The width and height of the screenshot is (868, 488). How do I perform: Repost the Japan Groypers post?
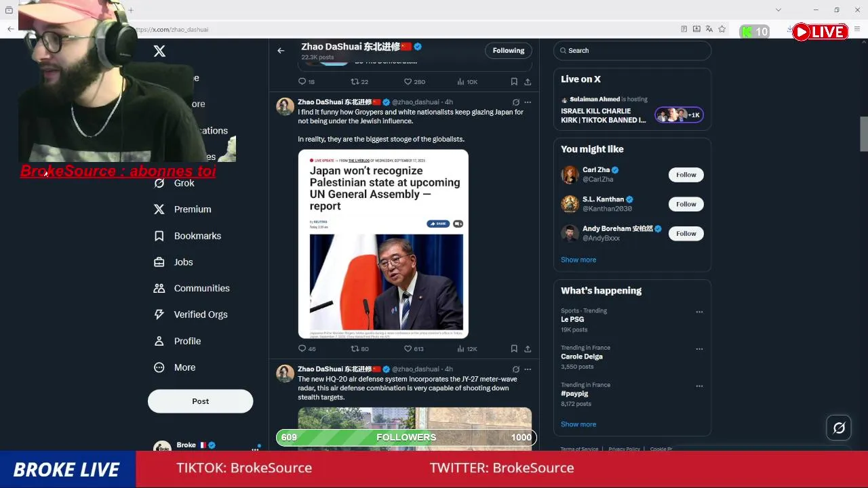point(355,348)
